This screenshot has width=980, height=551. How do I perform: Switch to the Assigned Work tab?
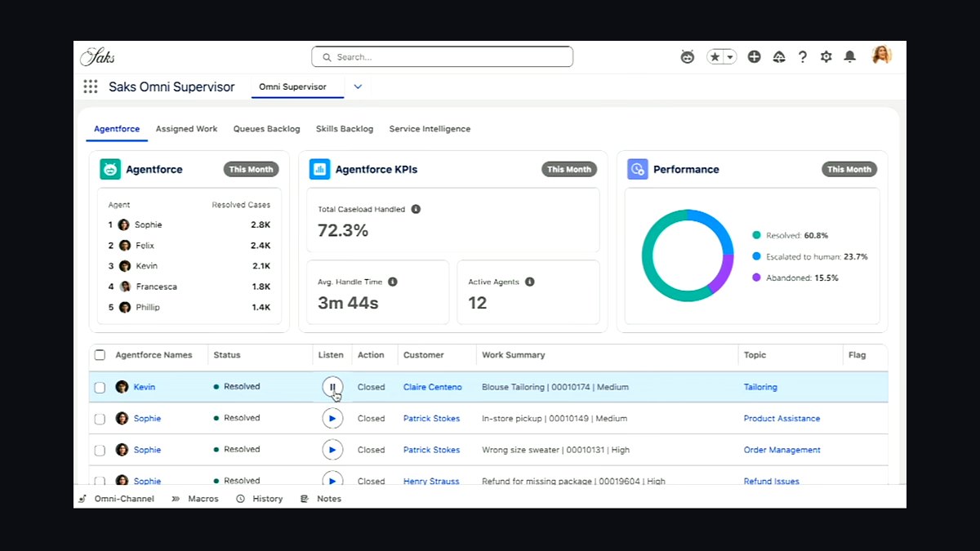point(186,129)
